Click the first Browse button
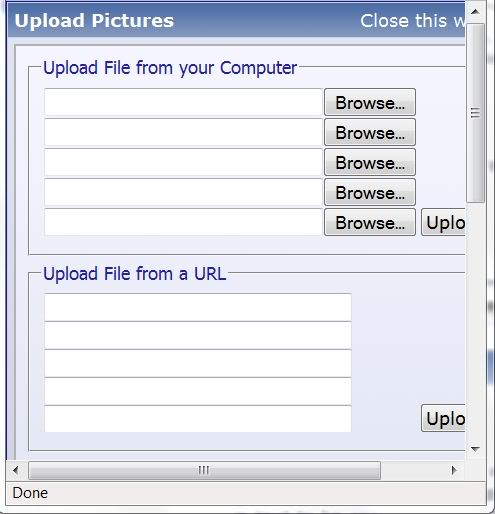495x514 pixels. point(370,102)
